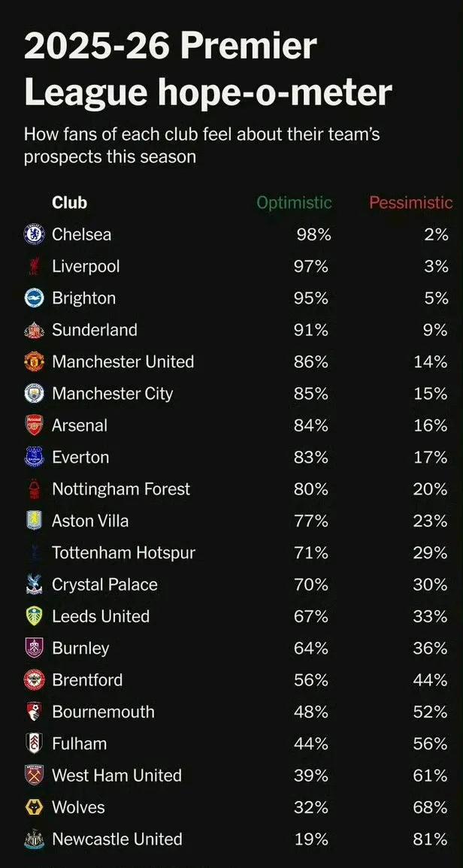The height and width of the screenshot is (868, 463).
Task: Select the Brighton club badge
Action: (35, 298)
